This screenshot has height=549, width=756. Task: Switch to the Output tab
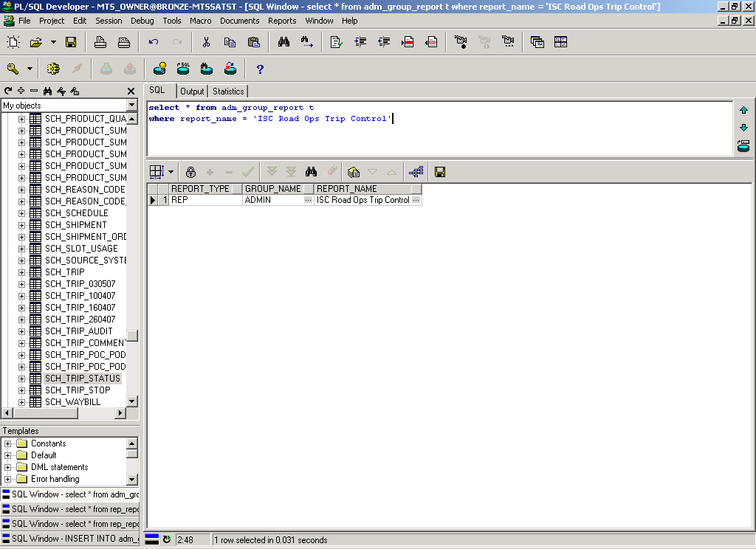click(192, 91)
